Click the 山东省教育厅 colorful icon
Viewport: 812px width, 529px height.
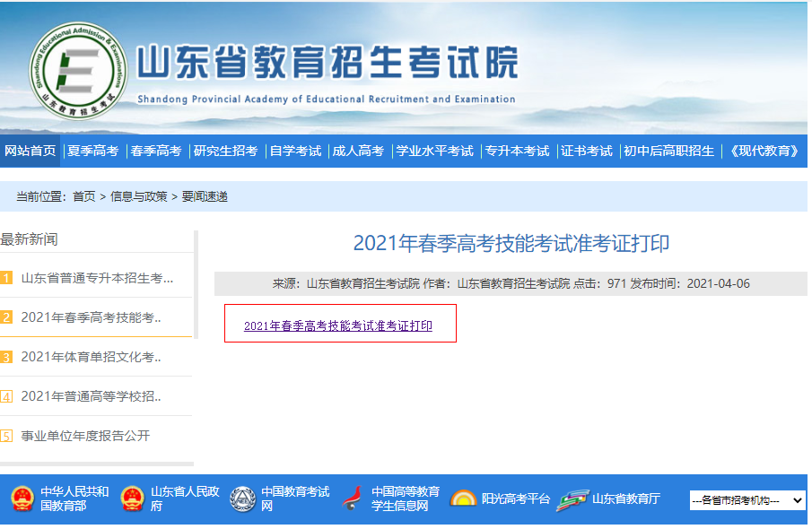tap(572, 500)
